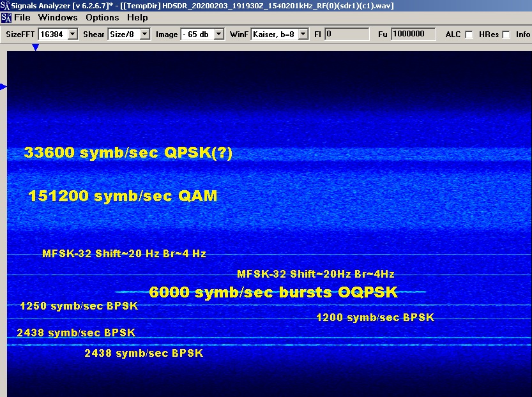Click the 1250 symb/sec BPSK label

coord(79,306)
